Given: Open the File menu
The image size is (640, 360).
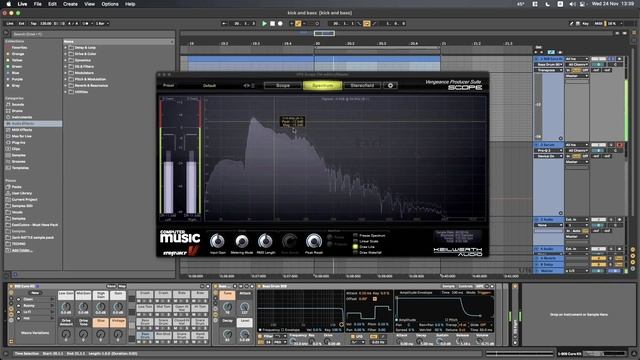Looking at the screenshot, I should click(x=38, y=4).
